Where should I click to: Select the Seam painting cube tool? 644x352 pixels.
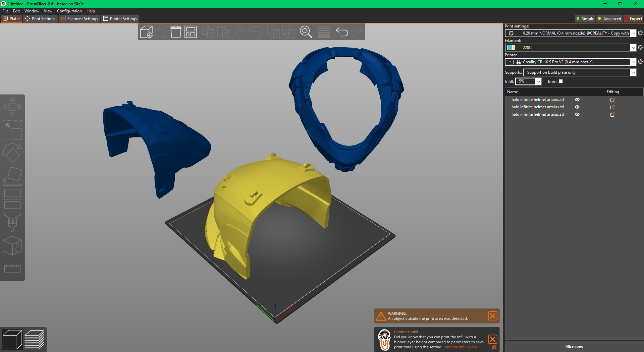tap(12, 246)
